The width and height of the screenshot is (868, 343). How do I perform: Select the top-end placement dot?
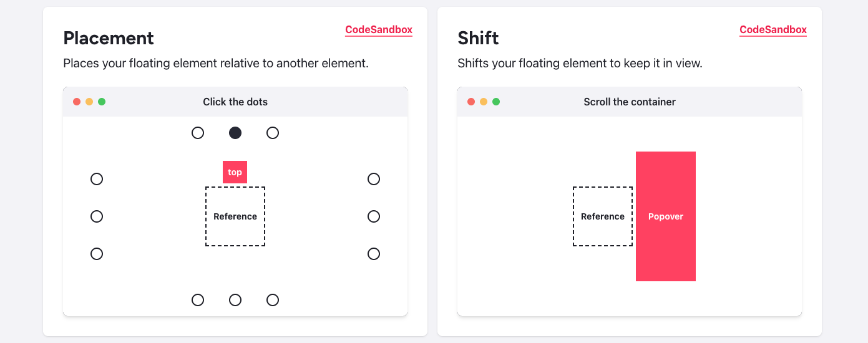273,133
